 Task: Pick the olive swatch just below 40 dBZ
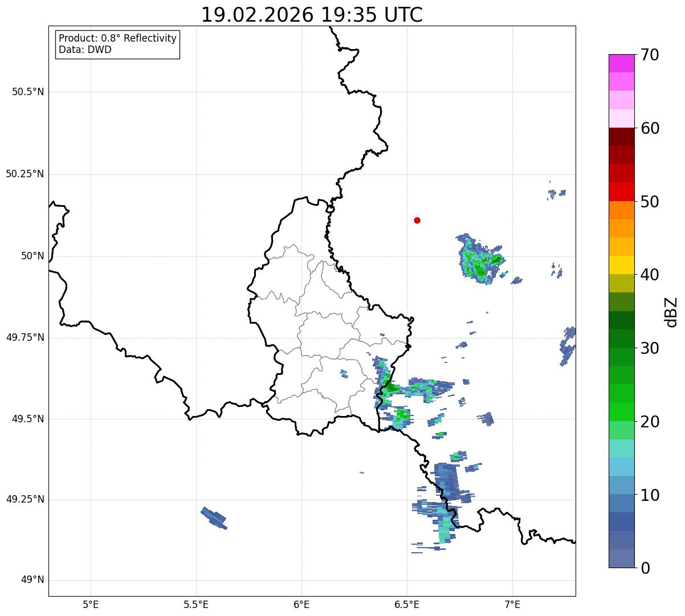click(x=621, y=283)
